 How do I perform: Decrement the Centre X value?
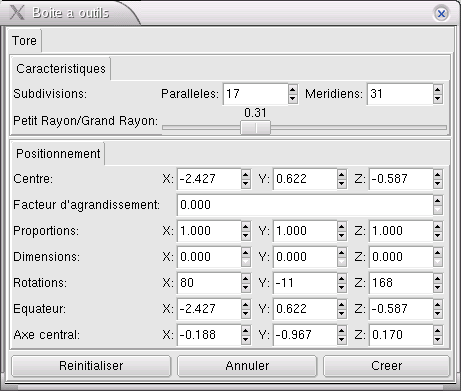(246, 184)
